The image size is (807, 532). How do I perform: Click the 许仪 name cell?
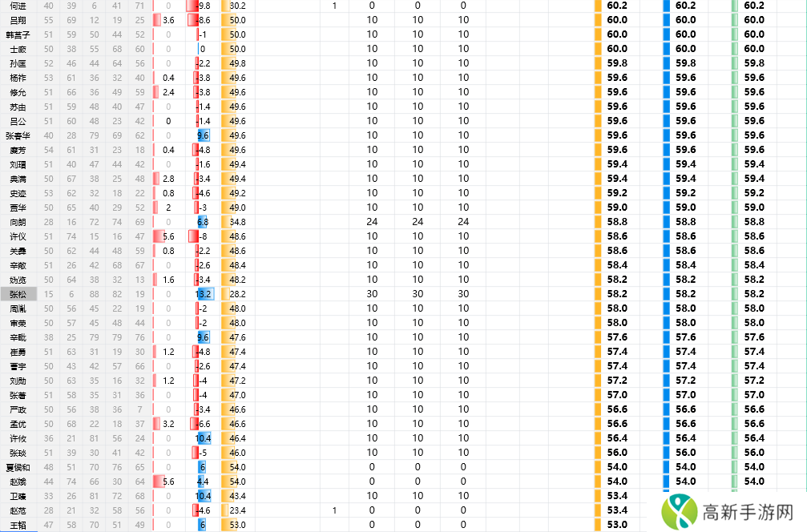coord(18,236)
